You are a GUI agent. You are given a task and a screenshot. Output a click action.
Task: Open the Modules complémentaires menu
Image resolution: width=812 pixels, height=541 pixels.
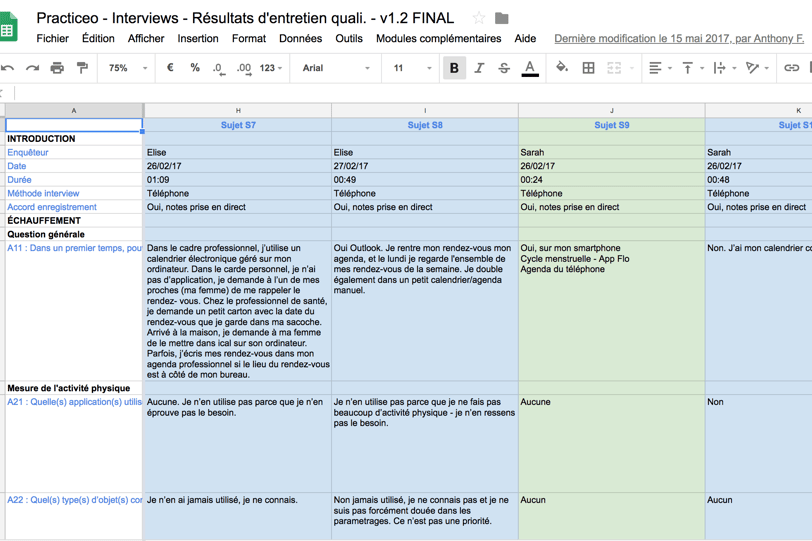click(439, 38)
